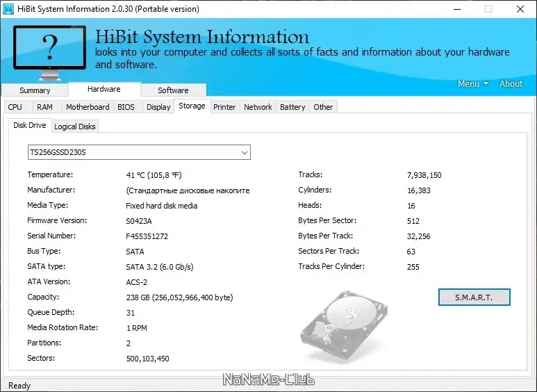Screen dimensions: 537x392
Task: Click the Fixed hard disk media value
Action: [x=162, y=206]
